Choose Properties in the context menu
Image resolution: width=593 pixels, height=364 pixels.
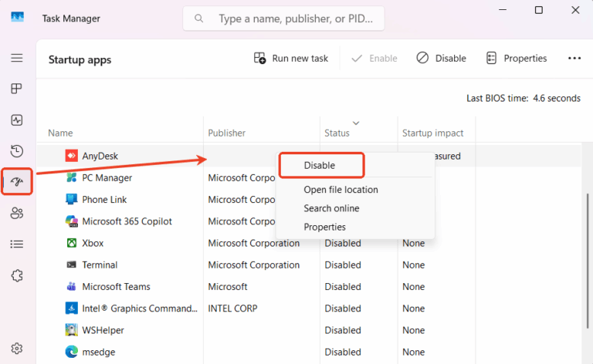[x=324, y=227]
